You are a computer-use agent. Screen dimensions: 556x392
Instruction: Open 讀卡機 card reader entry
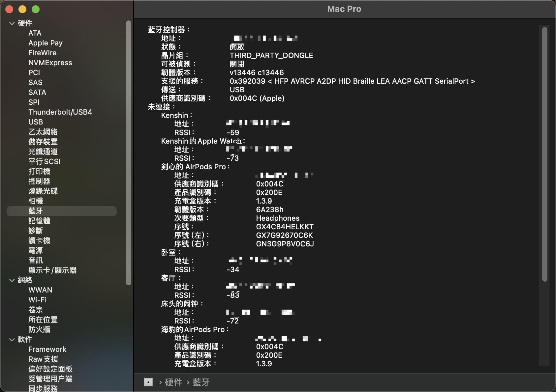pos(39,241)
